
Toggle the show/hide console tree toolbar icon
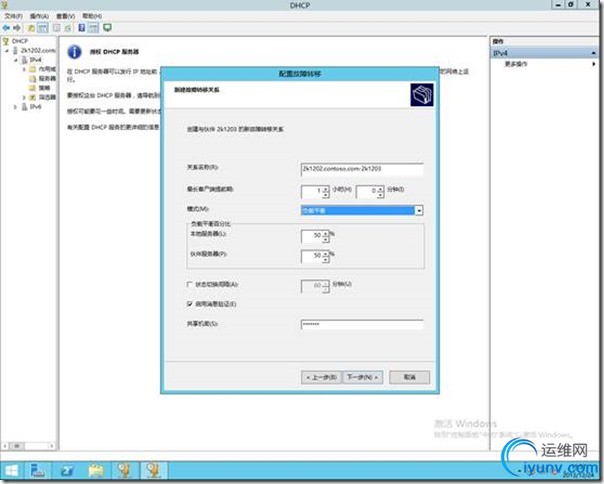pyautogui.click(x=42, y=28)
